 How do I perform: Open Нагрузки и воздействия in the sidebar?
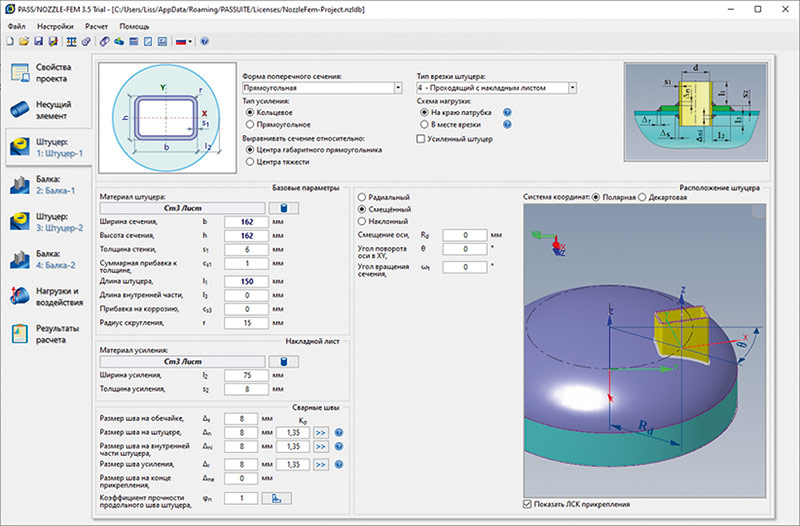point(46,296)
